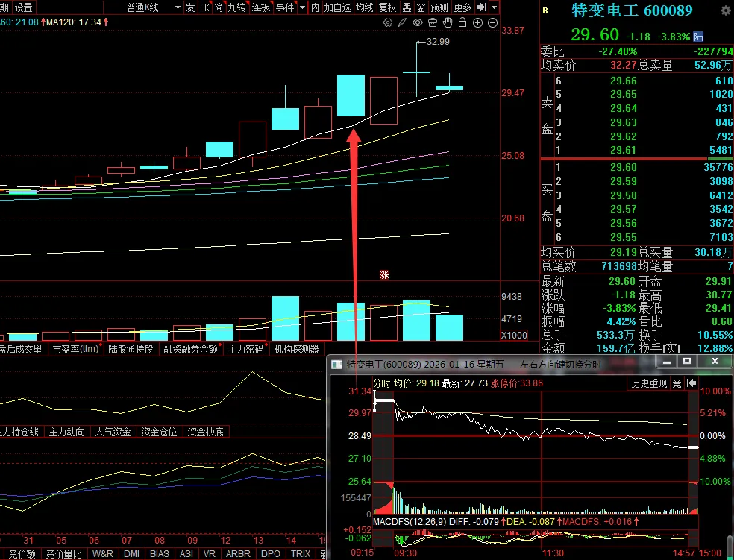
Task: Switch to 主力动向 tab
Action: click(x=67, y=432)
